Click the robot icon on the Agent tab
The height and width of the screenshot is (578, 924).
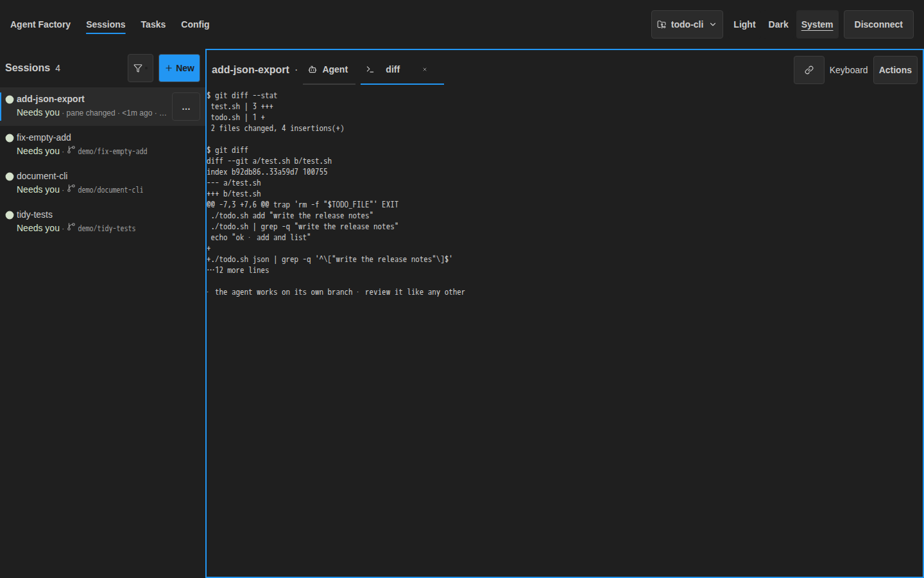312,69
